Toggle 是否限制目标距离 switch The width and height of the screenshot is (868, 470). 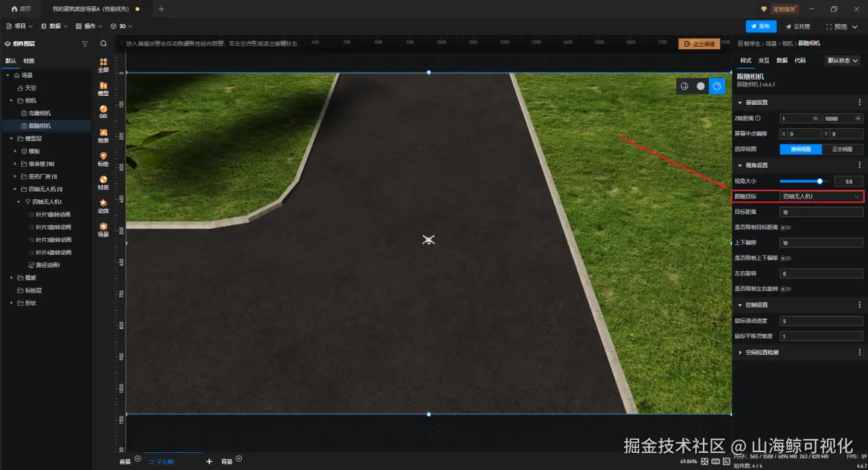786,227
